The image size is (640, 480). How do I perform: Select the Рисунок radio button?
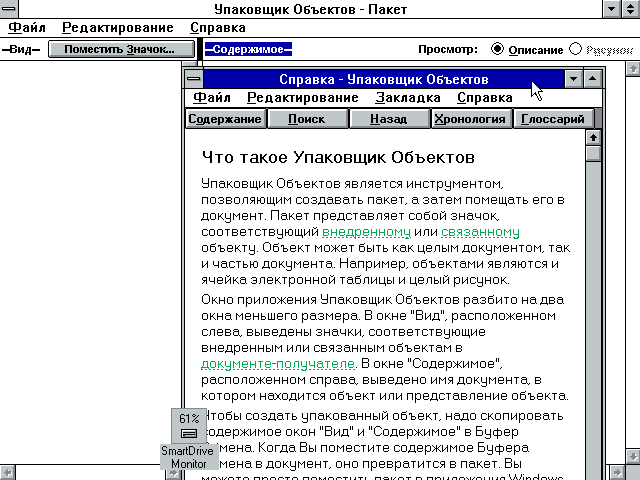point(575,48)
